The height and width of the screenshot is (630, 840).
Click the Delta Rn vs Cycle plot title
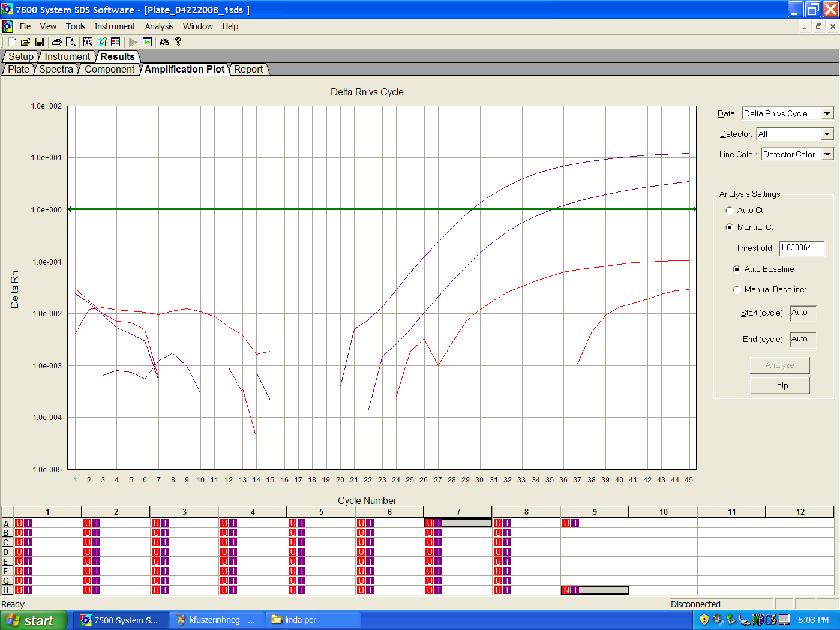coord(367,92)
